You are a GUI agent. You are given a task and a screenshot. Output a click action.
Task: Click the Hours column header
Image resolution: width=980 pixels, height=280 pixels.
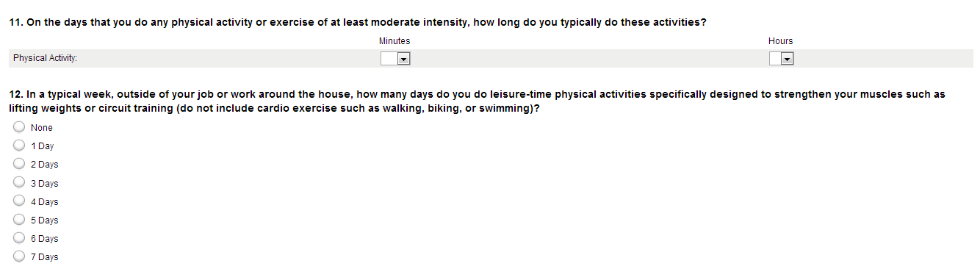tap(781, 41)
